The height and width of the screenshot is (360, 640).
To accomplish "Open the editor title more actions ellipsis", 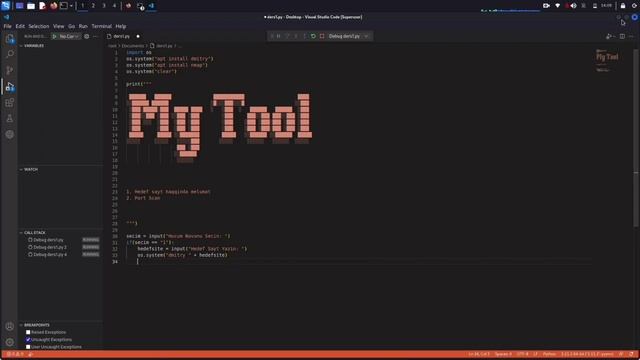I will click(631, 36).
